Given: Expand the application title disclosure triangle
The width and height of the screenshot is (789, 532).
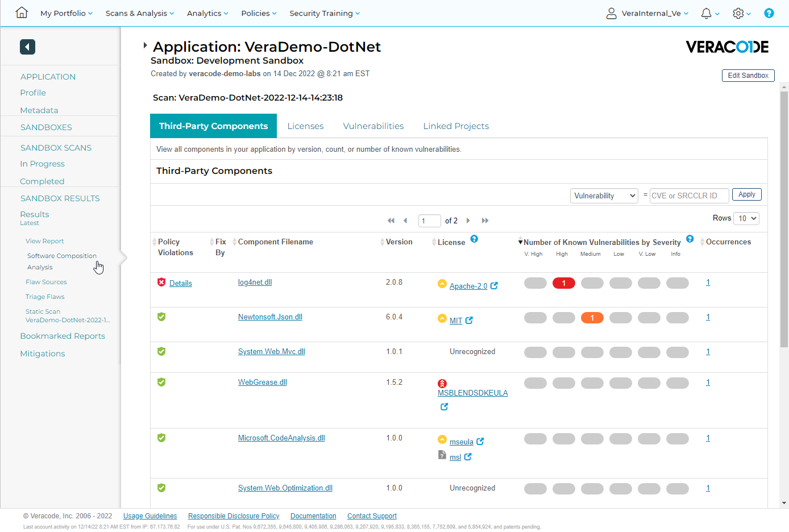Looking at the screenshot, I should [146, 45].
